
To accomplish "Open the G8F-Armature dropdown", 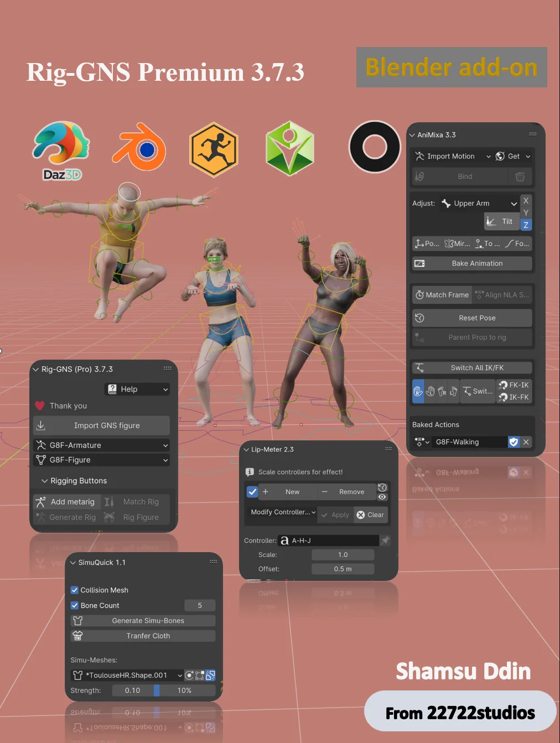I will click(x=102, y=445).
